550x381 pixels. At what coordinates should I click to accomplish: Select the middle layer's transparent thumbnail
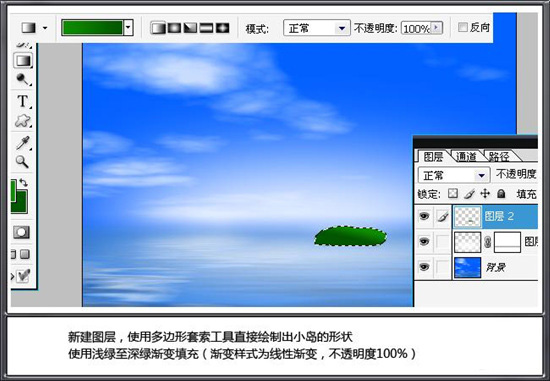[x=468, y=242]
